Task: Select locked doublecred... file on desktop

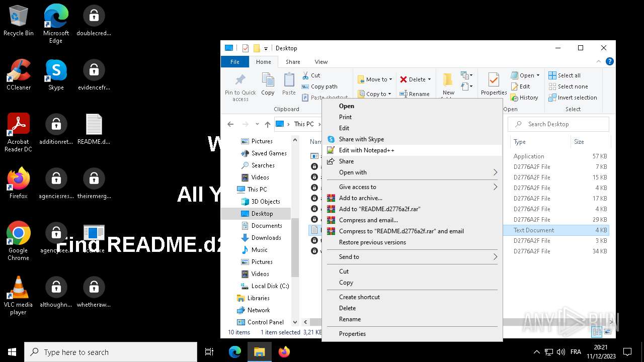Action: 94,21
